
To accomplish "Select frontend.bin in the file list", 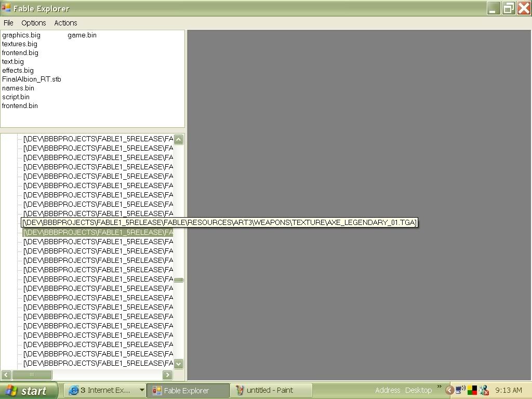I will [20, 105].
